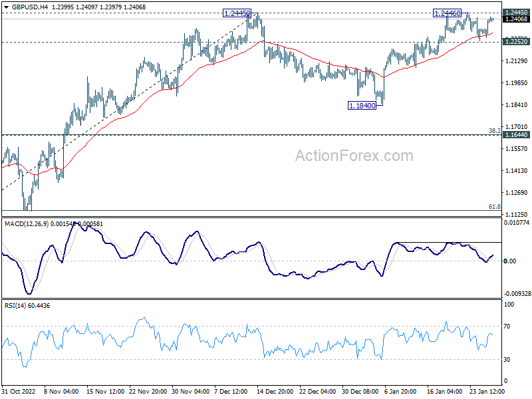Select the 1.24460 price label box
Viewport: 532px width, 399px height.
click(448, 13)
